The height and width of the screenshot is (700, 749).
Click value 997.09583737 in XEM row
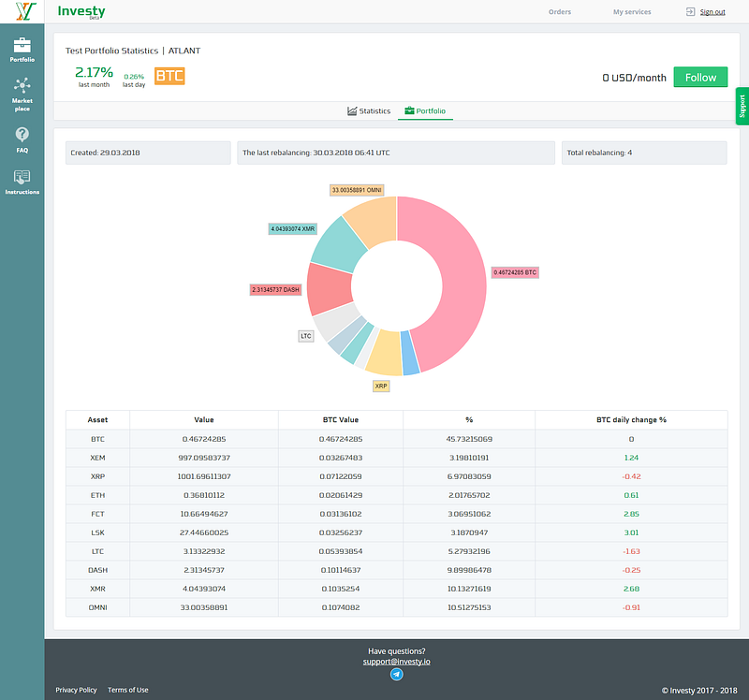point(204,458)
